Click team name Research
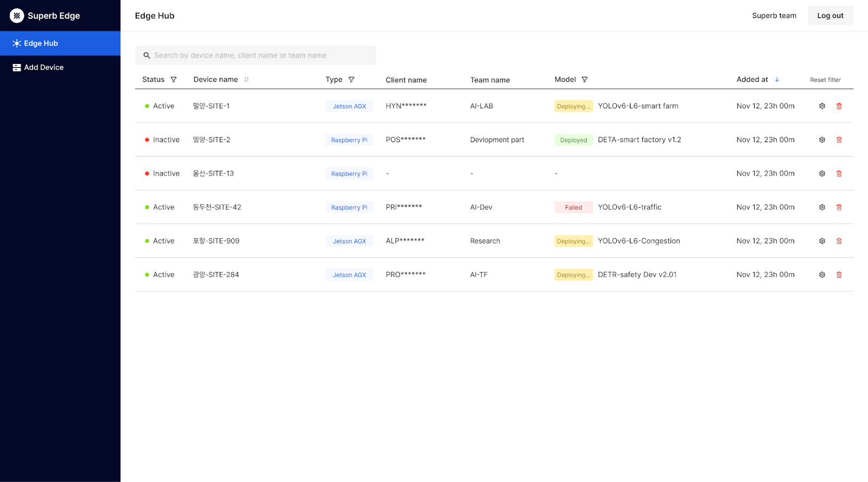Image resolution: width=868 pixels, height=482 pixels. coord(485,241)
